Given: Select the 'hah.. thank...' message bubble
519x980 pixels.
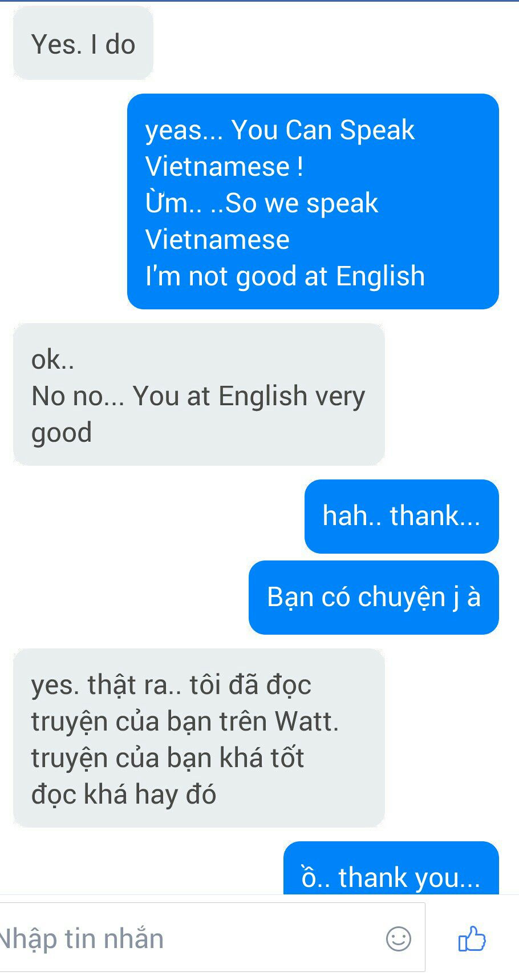Looking at the screenshot, I should click(402, 516).
